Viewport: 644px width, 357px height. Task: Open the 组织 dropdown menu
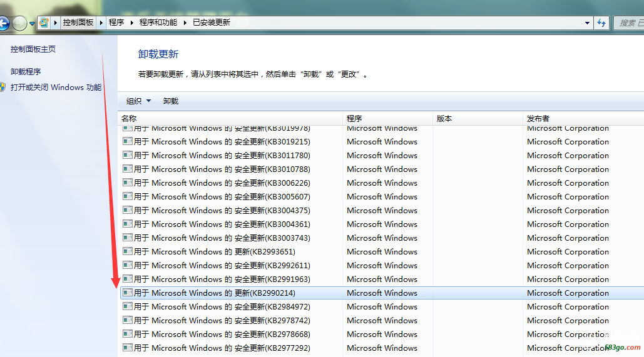[138, 101]
